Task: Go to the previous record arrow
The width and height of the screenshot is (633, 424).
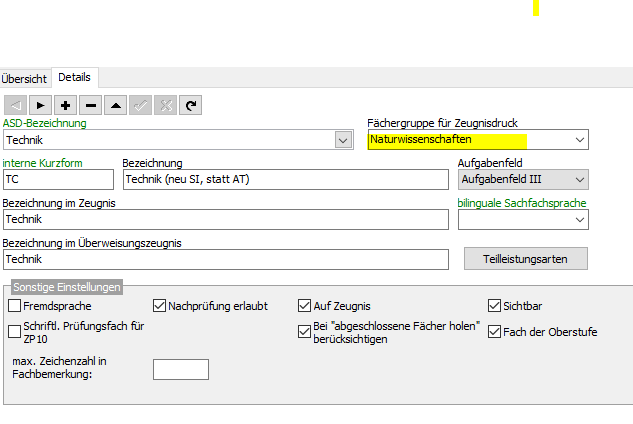Action: pyautogui.click(x=15, y=104)
